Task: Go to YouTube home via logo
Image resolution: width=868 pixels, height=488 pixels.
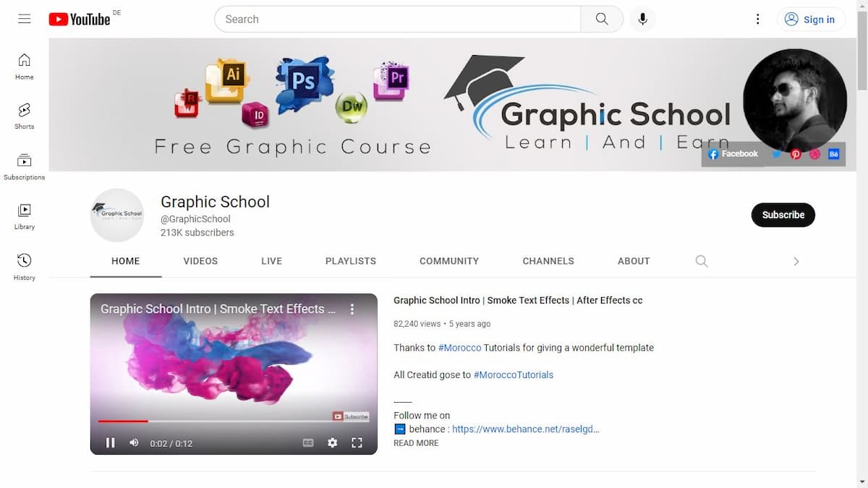Action: click(80, 20)
